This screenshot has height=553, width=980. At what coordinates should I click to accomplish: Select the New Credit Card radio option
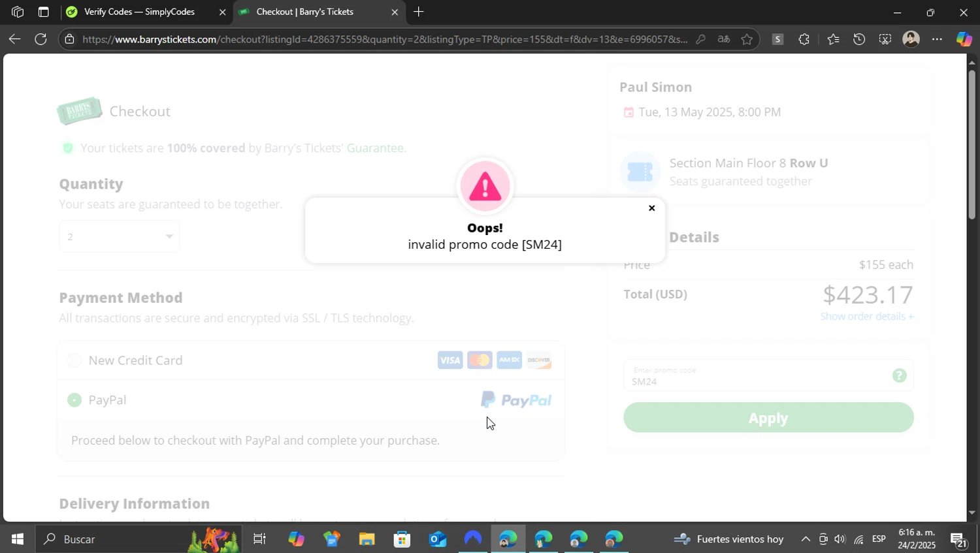click(x=74, y=360)
